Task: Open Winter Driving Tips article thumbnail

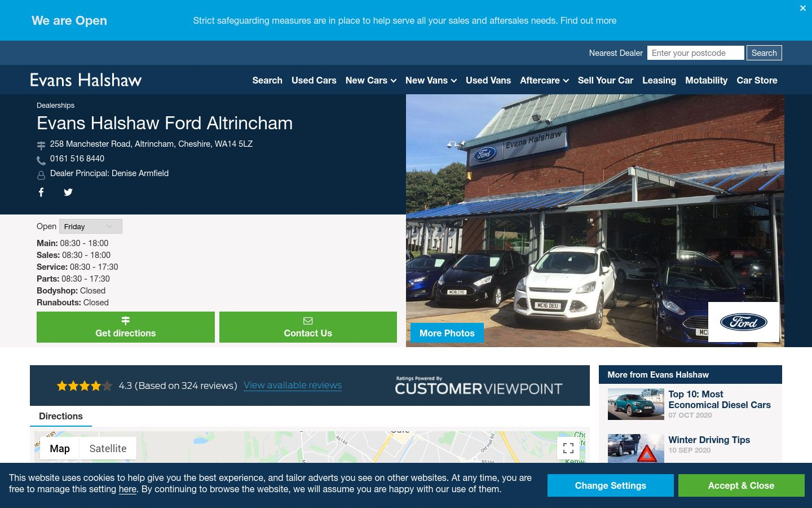Action: tap(636, 449)
